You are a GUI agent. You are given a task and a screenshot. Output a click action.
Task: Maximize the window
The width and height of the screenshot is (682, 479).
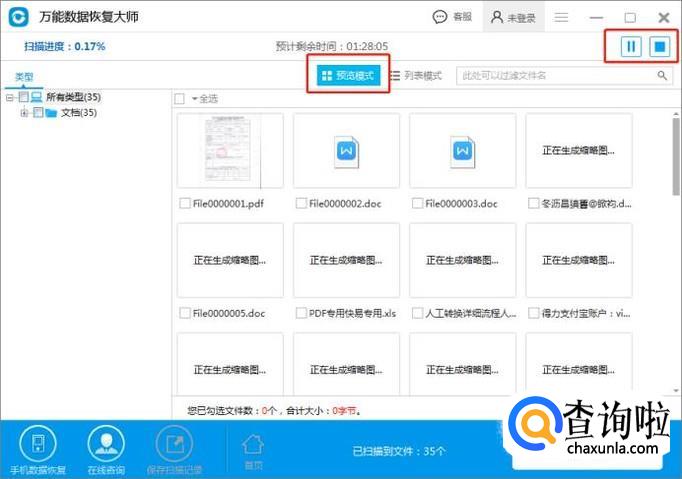click(x=630, y=17)
